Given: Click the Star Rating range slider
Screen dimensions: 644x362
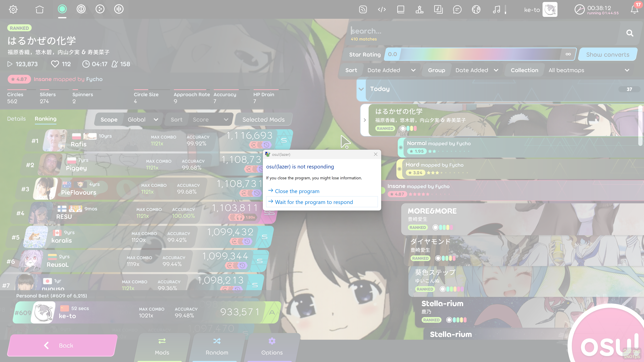Looking at the screenshot, I should (x=480, y=54).
